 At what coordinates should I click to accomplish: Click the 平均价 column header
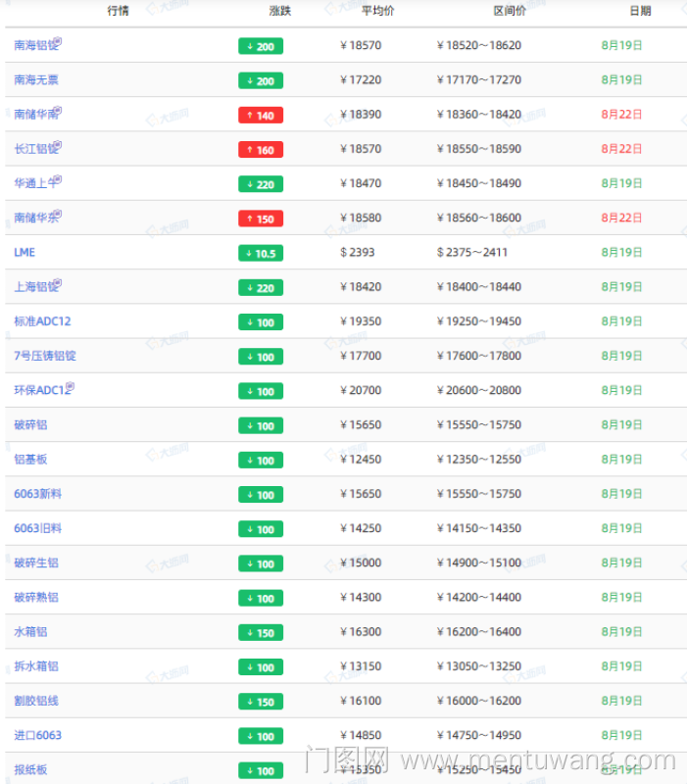(377, 12)
